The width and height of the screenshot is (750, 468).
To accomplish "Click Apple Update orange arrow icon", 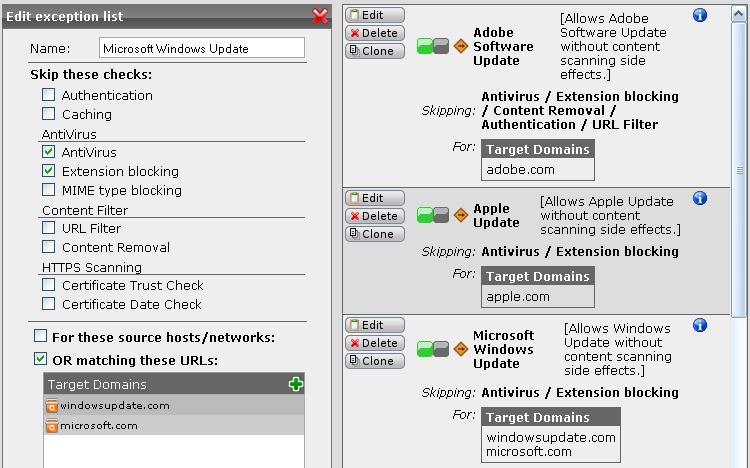I will click(x=461, y=215).
